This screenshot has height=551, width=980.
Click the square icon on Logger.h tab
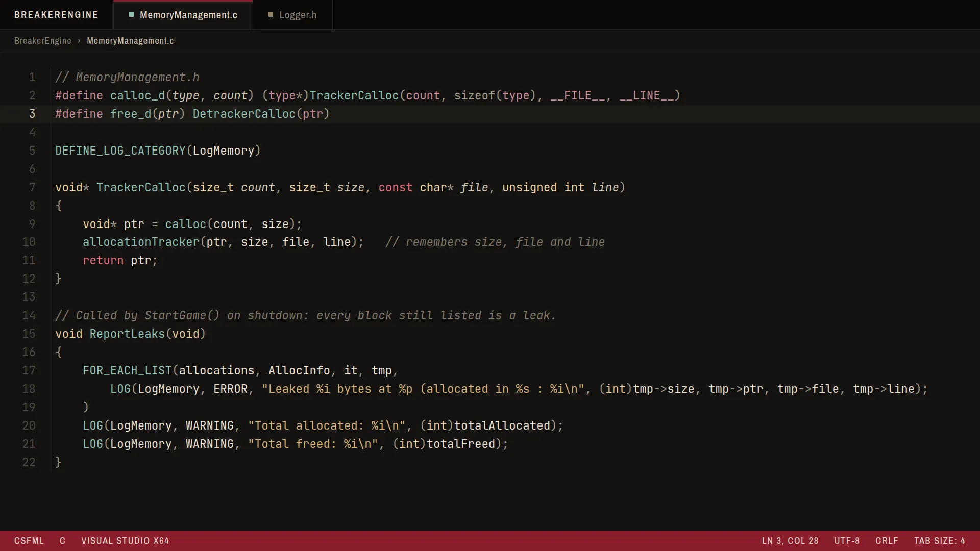pyautogui.click(x=271, y=15)
